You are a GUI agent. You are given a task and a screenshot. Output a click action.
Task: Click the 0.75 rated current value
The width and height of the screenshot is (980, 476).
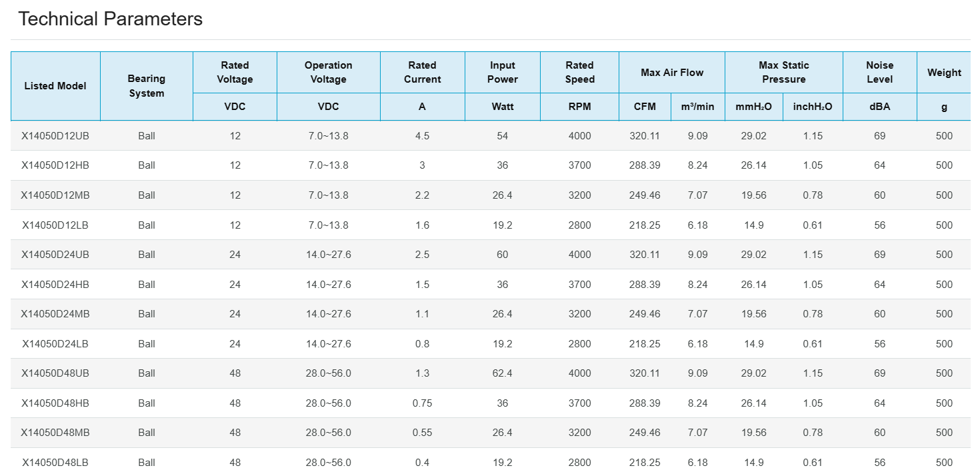click(422, 403)
